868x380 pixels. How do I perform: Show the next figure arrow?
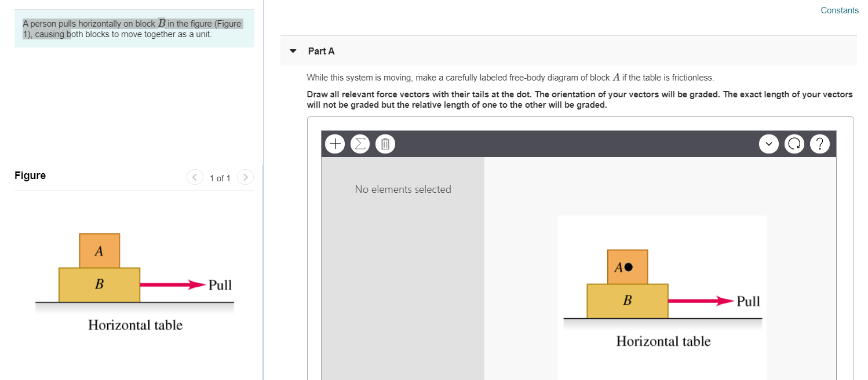(245, 177)
